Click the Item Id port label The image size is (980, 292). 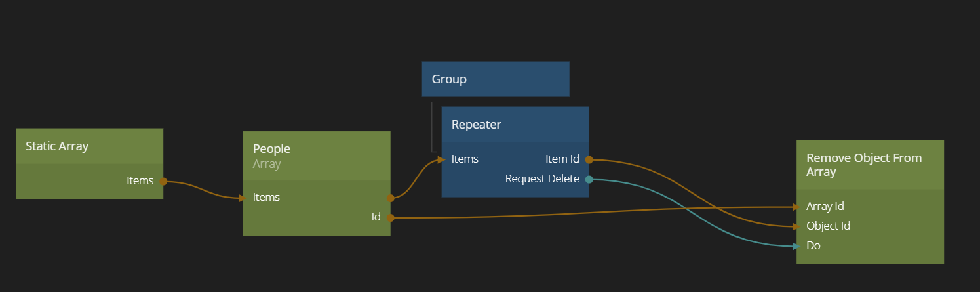(x=562, y=159)
